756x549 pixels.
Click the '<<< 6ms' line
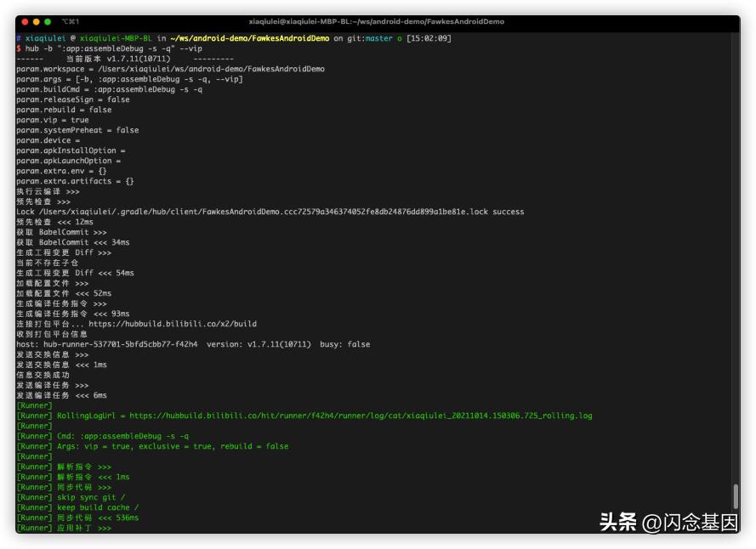[x=62, y=395]
